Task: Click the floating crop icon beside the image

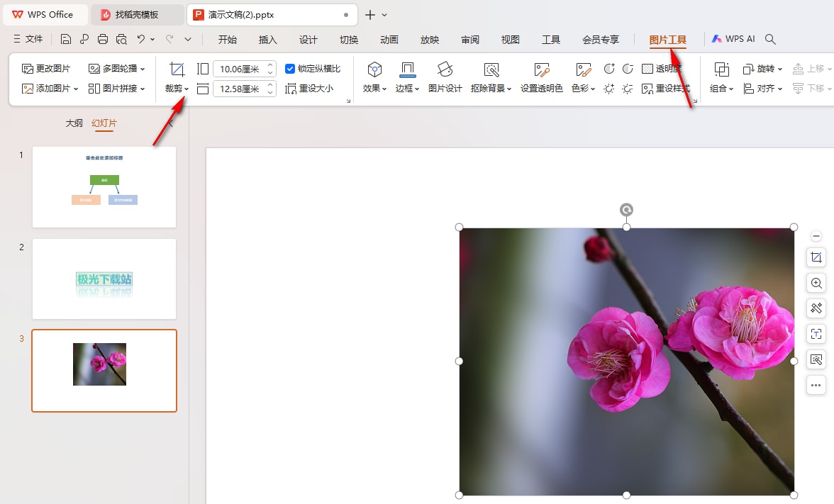Action: pyautogui.click(x=816, y=258)
